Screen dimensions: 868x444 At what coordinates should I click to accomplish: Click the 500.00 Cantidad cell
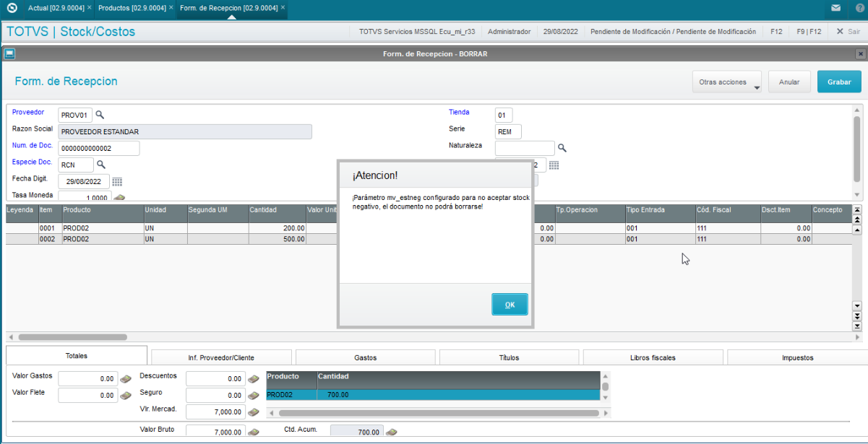pyautogui.click(x=277, y=239)
